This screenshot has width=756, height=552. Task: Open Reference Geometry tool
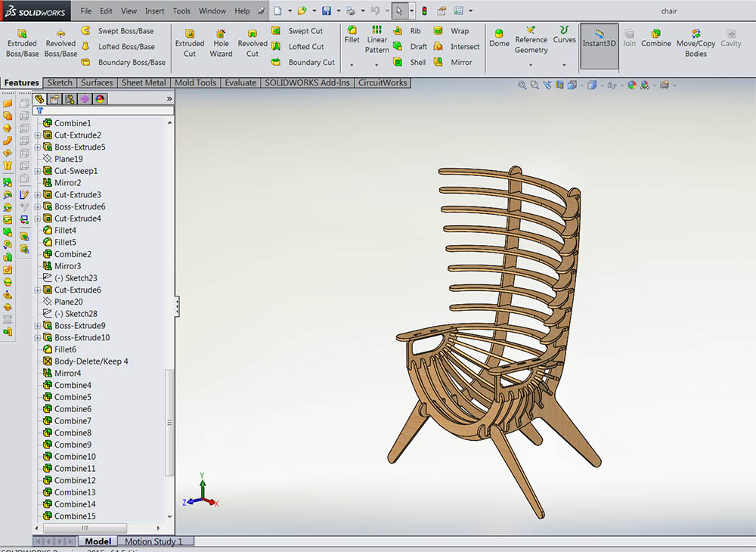[x=531, y=39]
